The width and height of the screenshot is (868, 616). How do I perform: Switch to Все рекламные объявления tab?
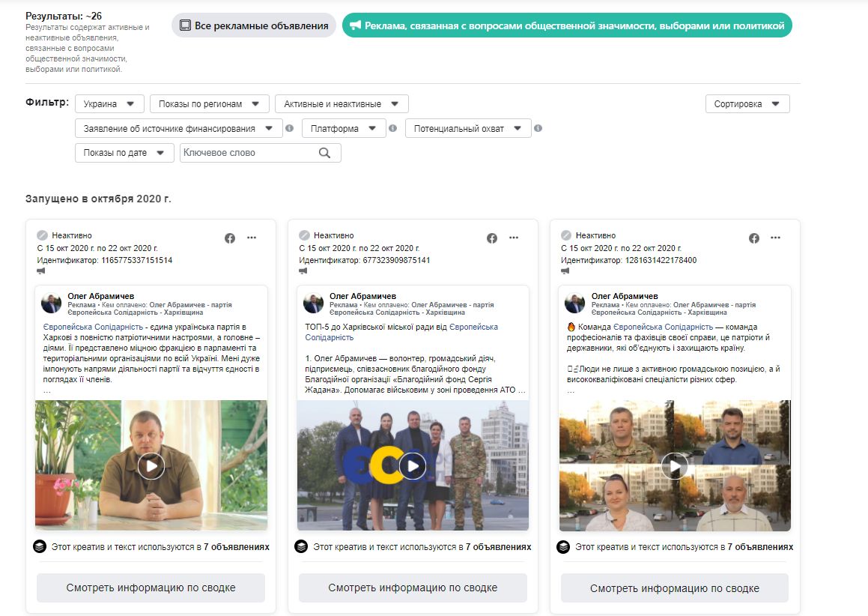[x=254, y=25]
